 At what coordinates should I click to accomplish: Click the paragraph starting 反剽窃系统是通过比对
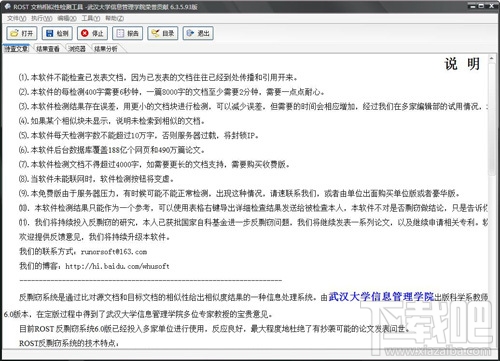[253, 297]
